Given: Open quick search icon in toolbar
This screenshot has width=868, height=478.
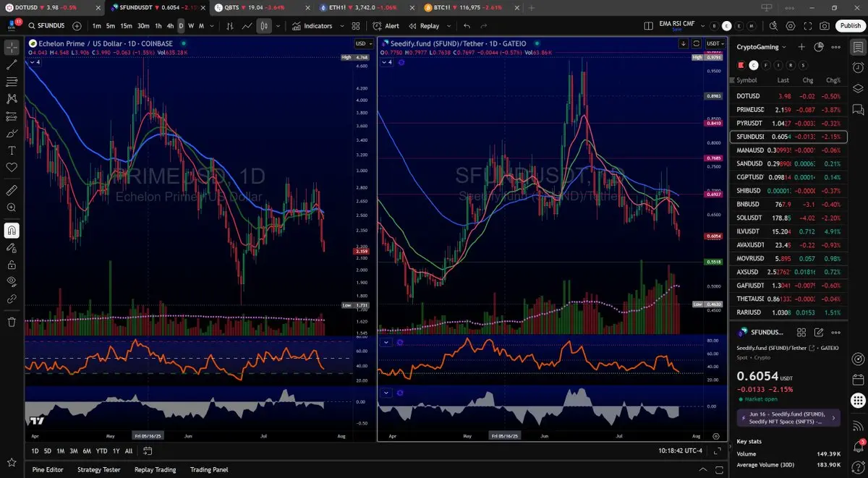Looking at the screenshot, I should [x=773, y=26].
